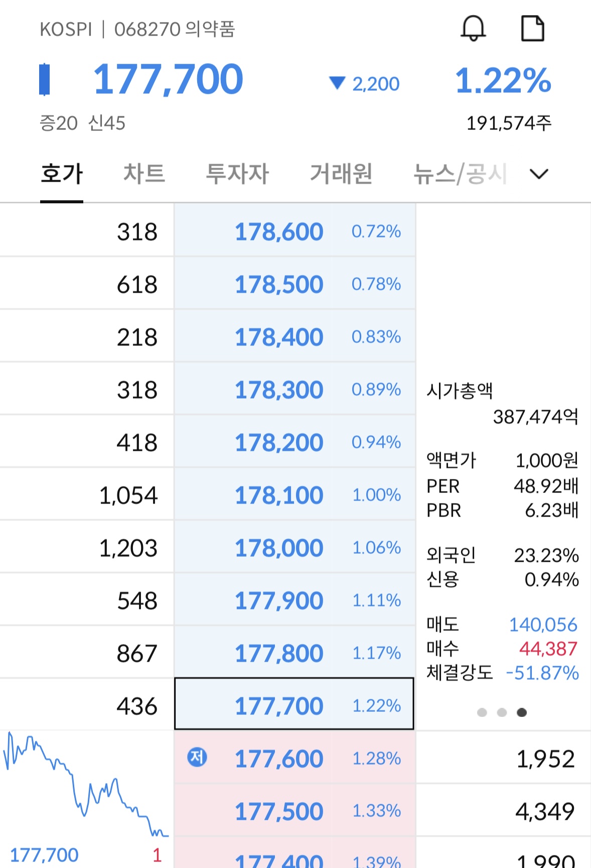Open the 뉴스/공시 tab
591x868 pixels.
pyautogui.click(x=460, y=174)
